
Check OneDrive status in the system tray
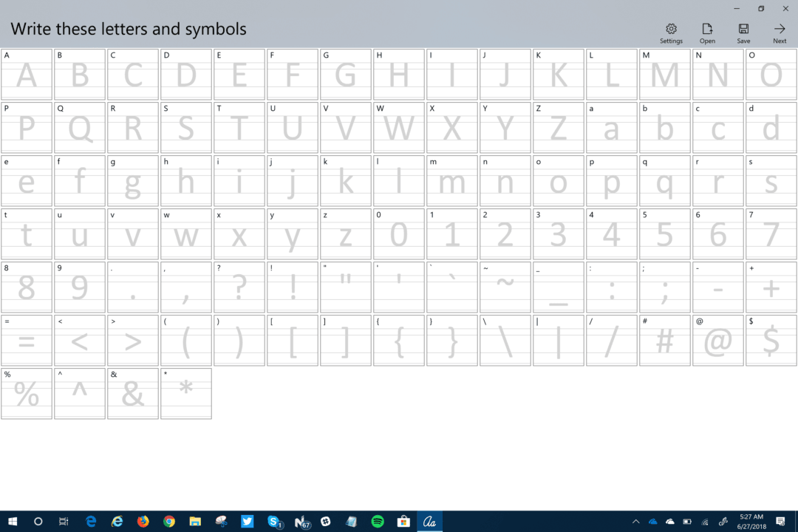652,522
